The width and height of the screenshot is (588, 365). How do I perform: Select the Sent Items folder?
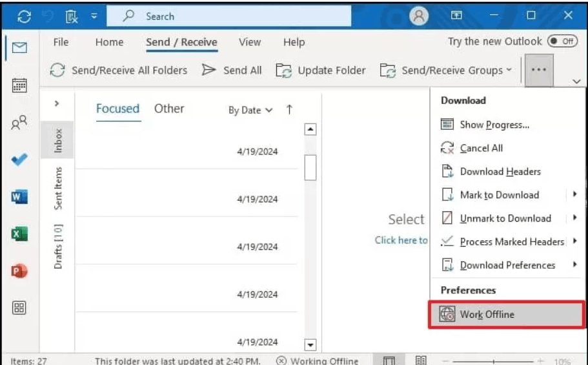(x=57, y=188)
